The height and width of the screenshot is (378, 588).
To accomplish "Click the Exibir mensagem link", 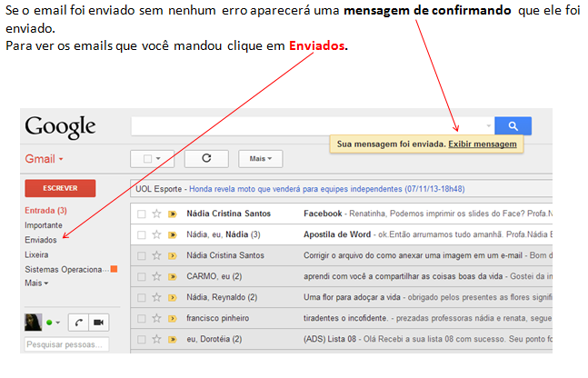I will click(x=483, y=144).
